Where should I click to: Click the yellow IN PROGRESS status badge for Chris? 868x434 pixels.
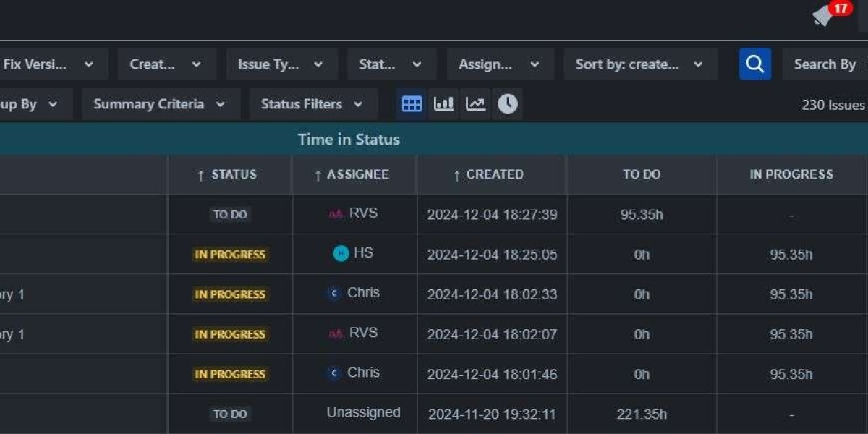(230, 294)
